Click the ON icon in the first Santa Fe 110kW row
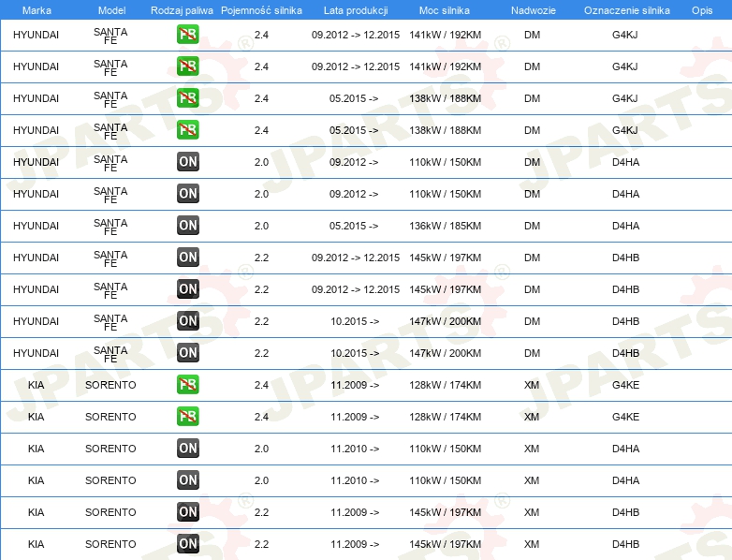The width and height of the screenshot is (732, 560). click(188, 162)
